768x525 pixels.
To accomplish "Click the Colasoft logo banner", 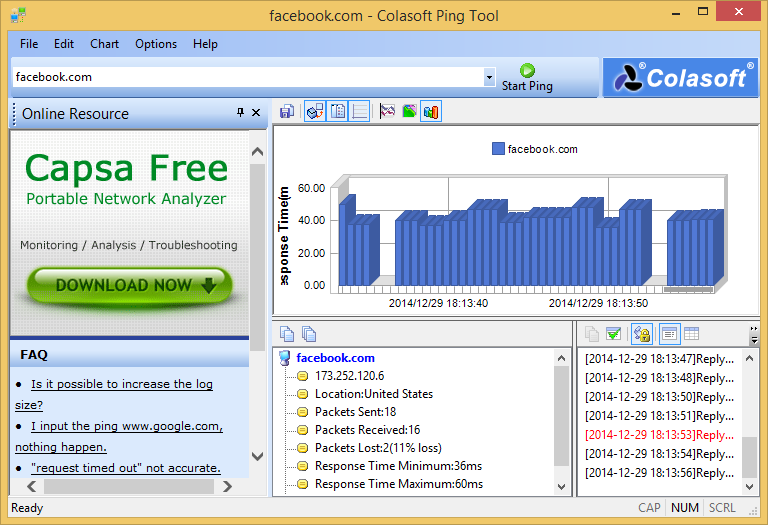I will (680, 78).
